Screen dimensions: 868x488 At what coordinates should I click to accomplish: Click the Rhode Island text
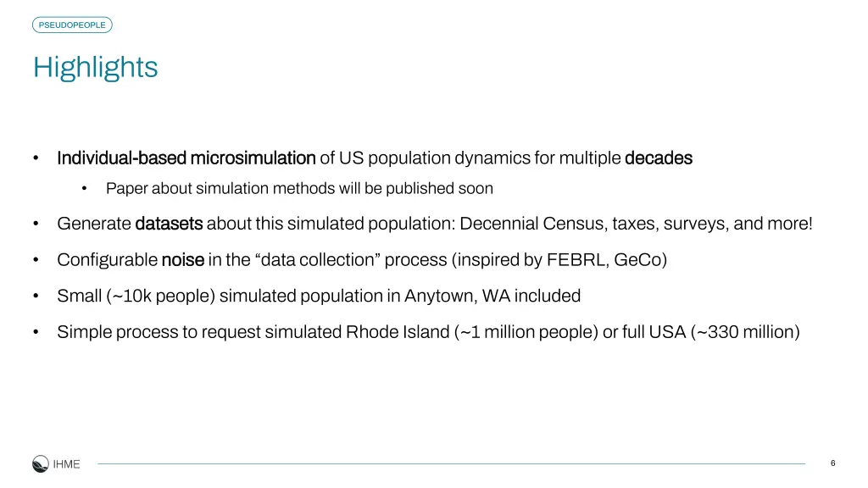click(x=398, y=332)
